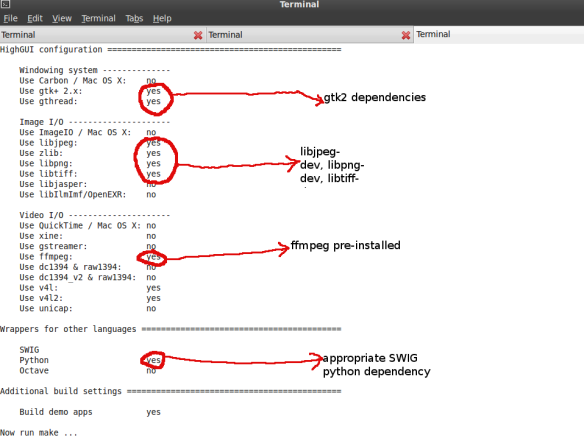This screenshot has width=584, height=438.
Task: Click the 'Wrappers for other languages' heading
Action: 171,329
